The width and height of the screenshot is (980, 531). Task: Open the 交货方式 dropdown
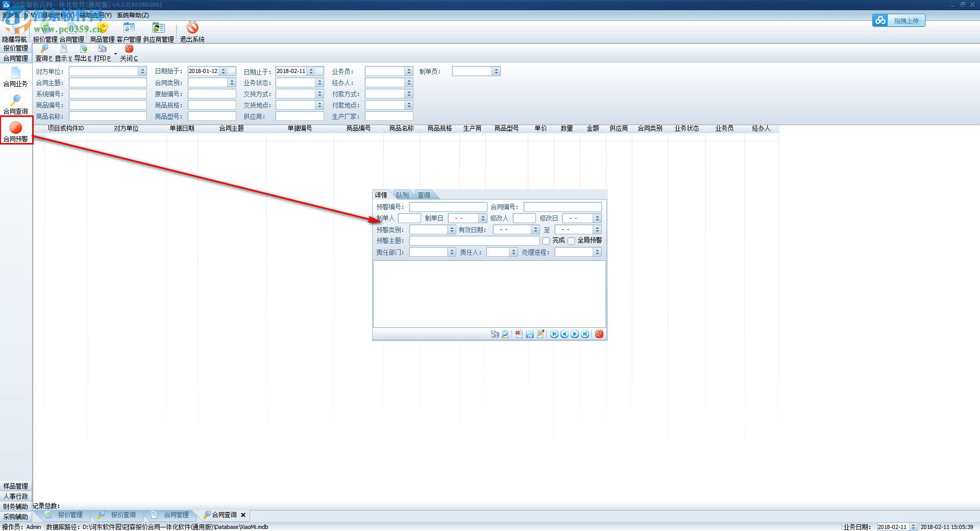(320, 94)
